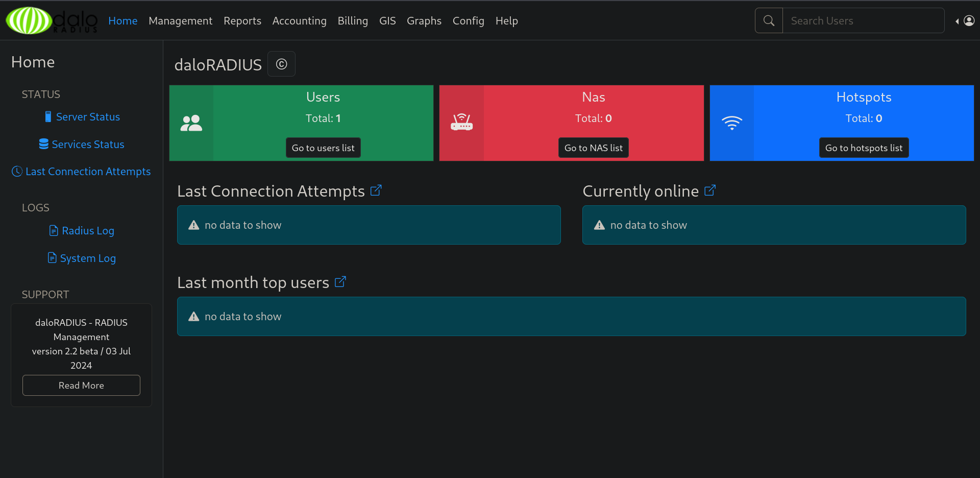Open Last Connection Attempts sidebar link
Viewport: 980px width, 478px height.
coord(88,171)
